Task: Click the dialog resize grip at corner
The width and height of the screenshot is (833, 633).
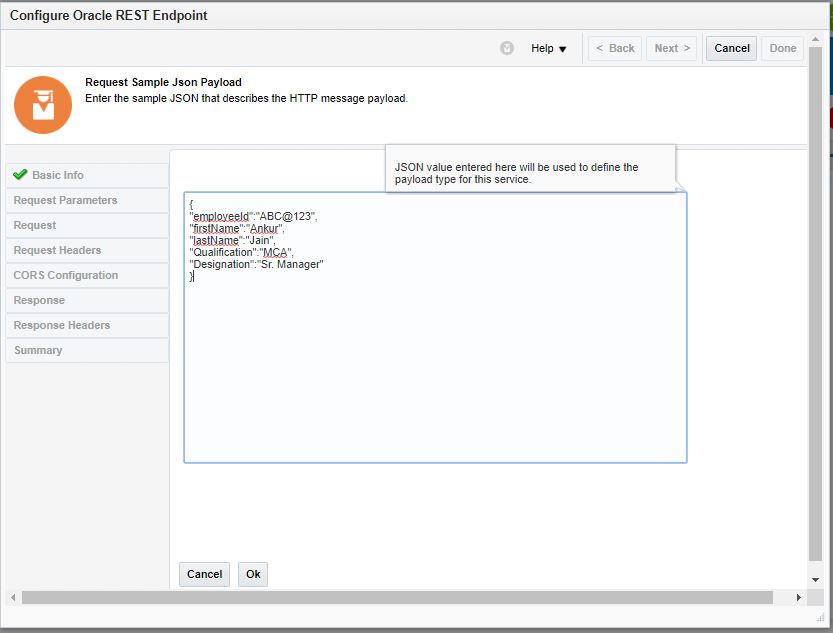Action: (820, 617)
